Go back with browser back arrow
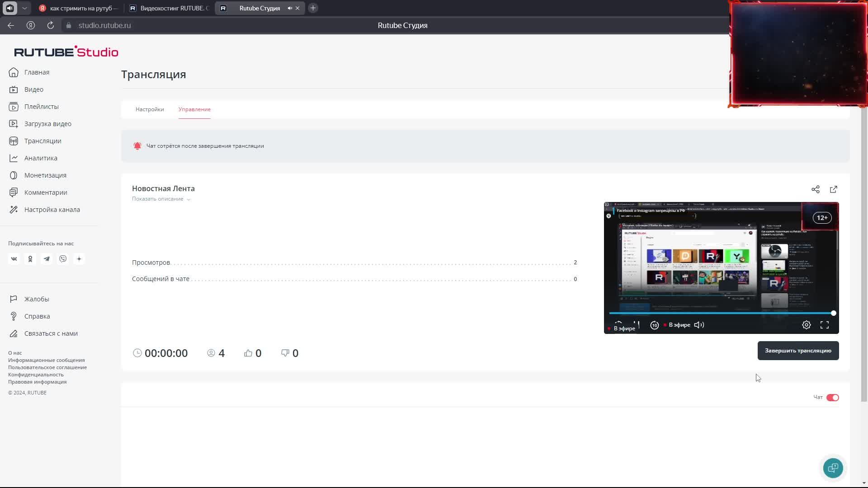The height and width of the screenshot is (488, 868). pos(11,25)
